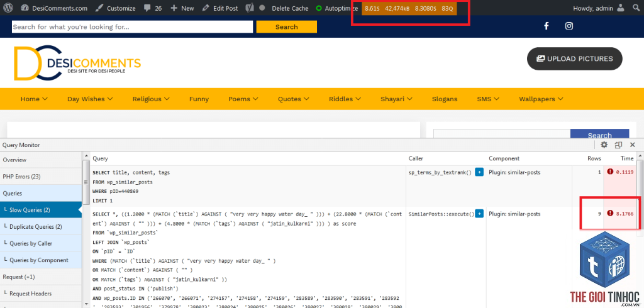This screenshot has width=644, height=308.
Task: Open the Autoptimize status menu
Action: [x=337, y=8]
